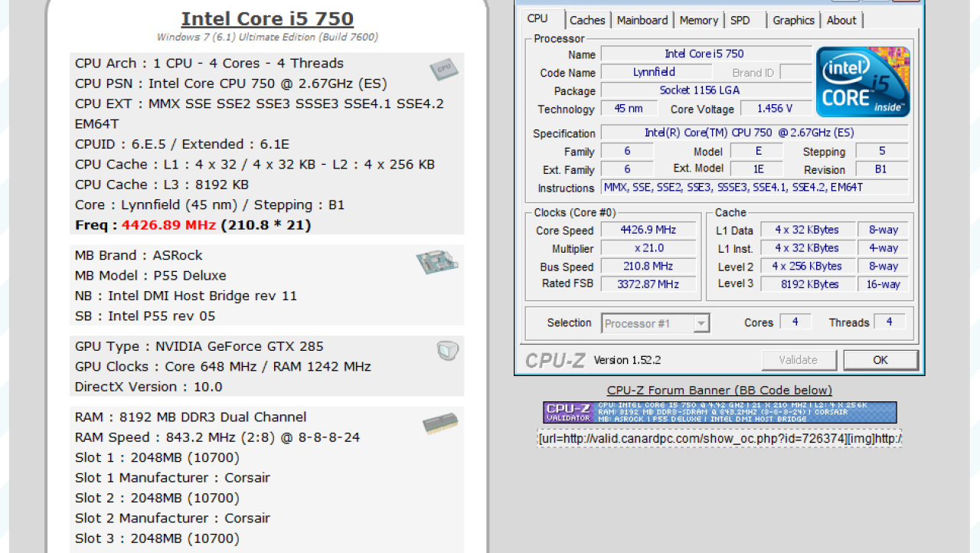980x553 pixels.
Task: Click the motherboard icon beside MB Brand
Action: pyautogui.click(x=437, y=263)
